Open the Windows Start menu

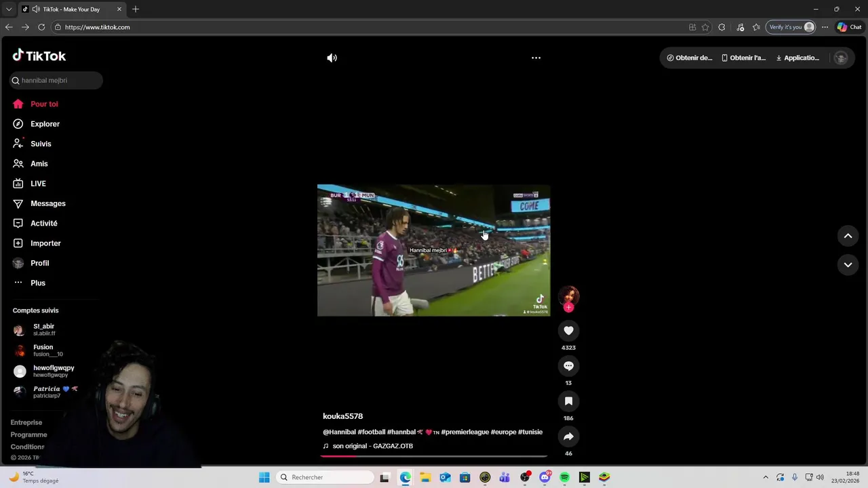tap(264, 477)
